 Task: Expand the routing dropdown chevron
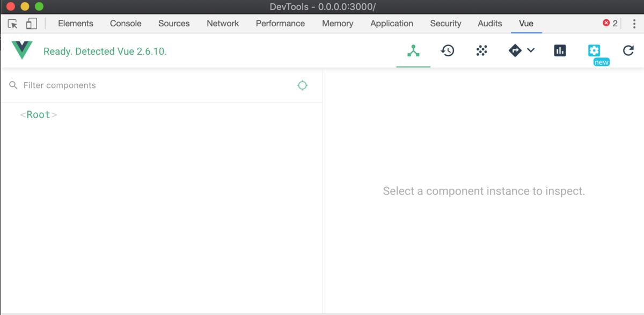[x=531, y=50]
